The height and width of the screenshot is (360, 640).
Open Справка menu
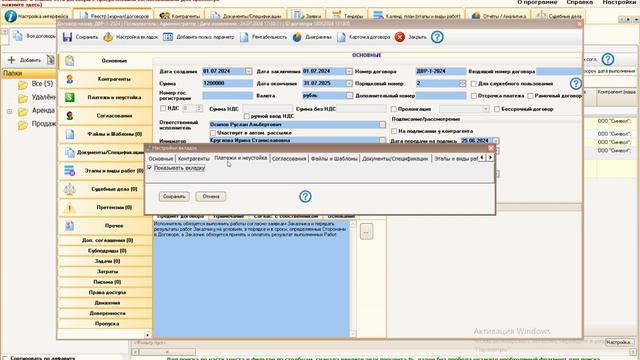pyautogui.click(x=580, y=2)
